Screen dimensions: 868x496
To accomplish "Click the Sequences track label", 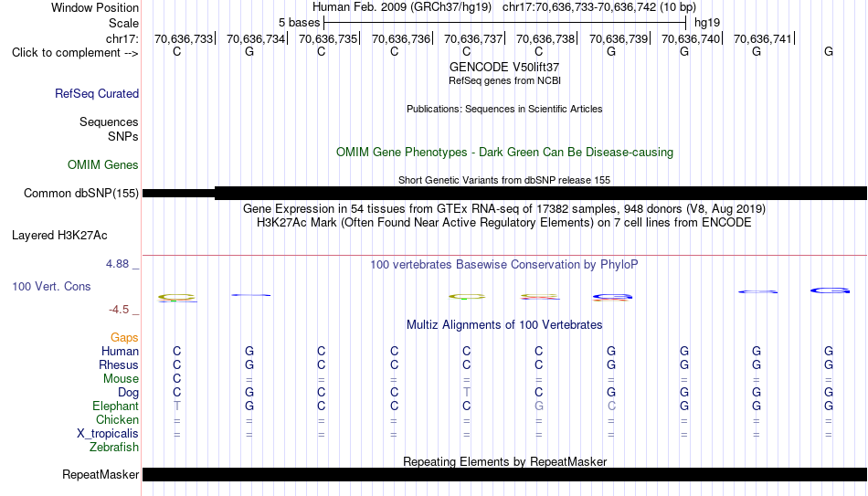I will (x=109, y=121).
